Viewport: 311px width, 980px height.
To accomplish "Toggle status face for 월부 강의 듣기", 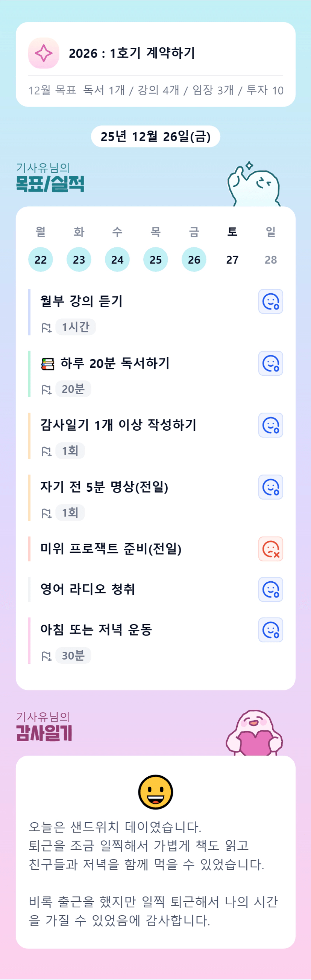I will pyautogui.click(x=270, y=302).
